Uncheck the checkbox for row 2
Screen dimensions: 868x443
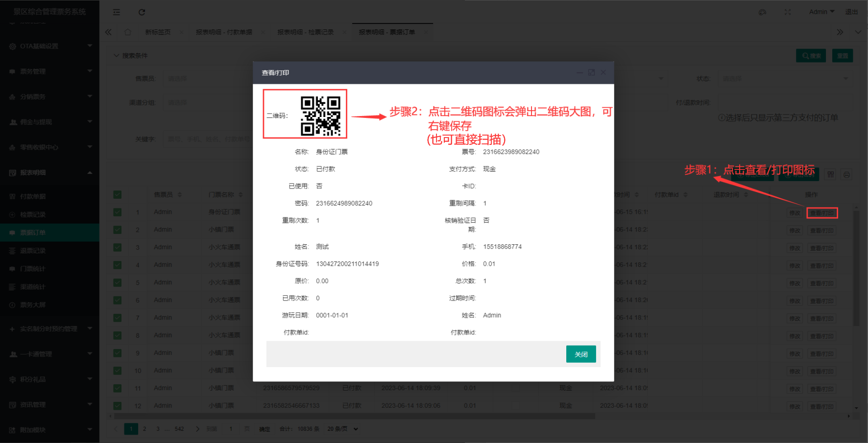[x=118, y=230]
